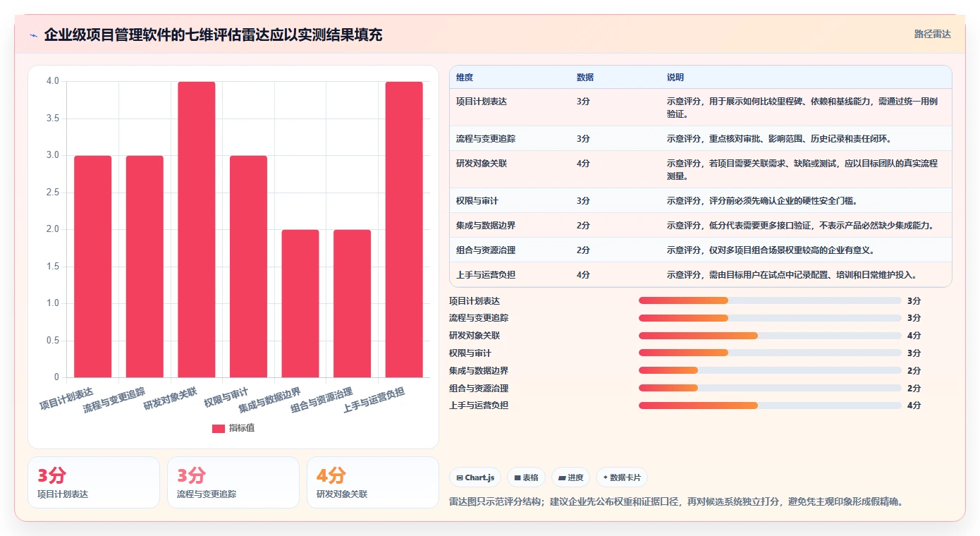Click the 维度 column header
980x536 pixels.
[x=465, y=78]
